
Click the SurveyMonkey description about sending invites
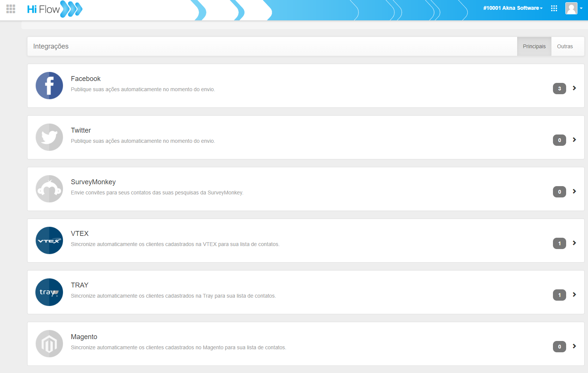point(157,193)
